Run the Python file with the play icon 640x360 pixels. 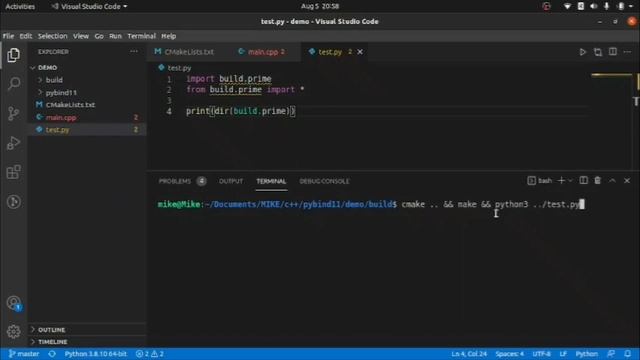pos(582,52)
